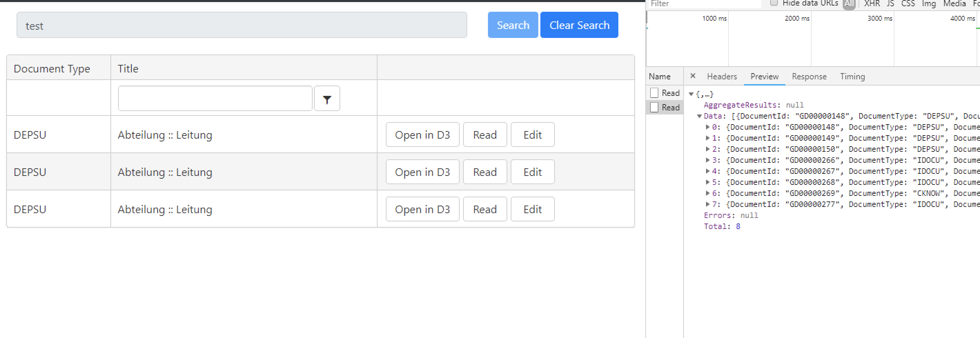The height and width of the screenshot is (338, 980).
Task: Filter network requests by CSS type
Action: 908,3
